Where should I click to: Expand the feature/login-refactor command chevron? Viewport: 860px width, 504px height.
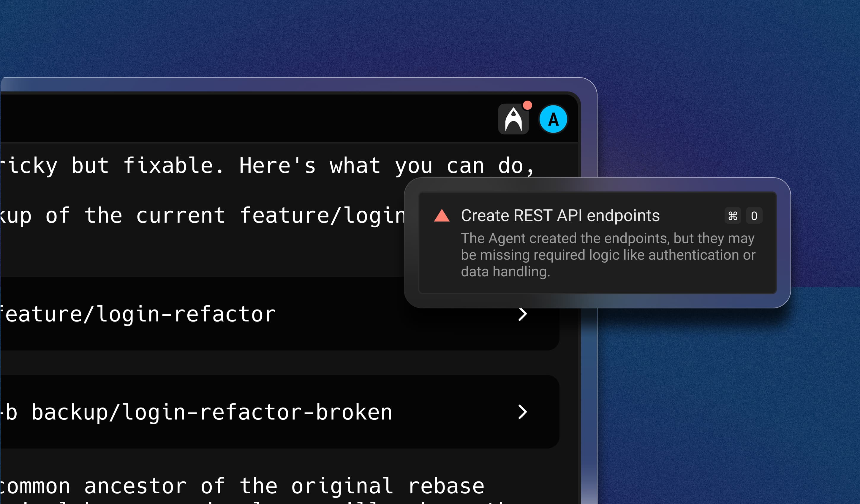coord(522,314)
